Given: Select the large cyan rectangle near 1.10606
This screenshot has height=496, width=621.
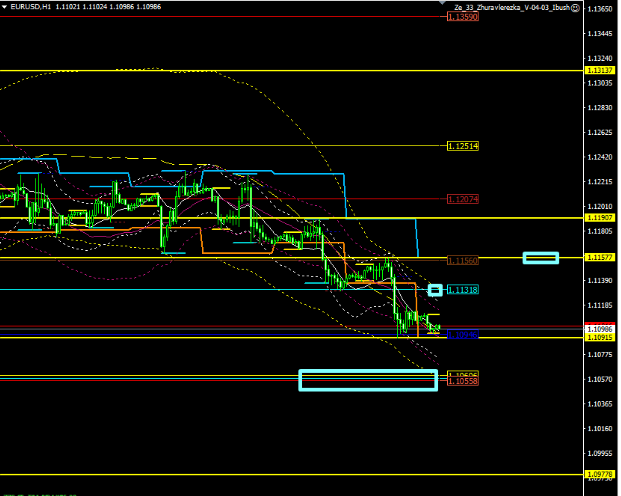Looking at the screenshot, I should 368,379.
